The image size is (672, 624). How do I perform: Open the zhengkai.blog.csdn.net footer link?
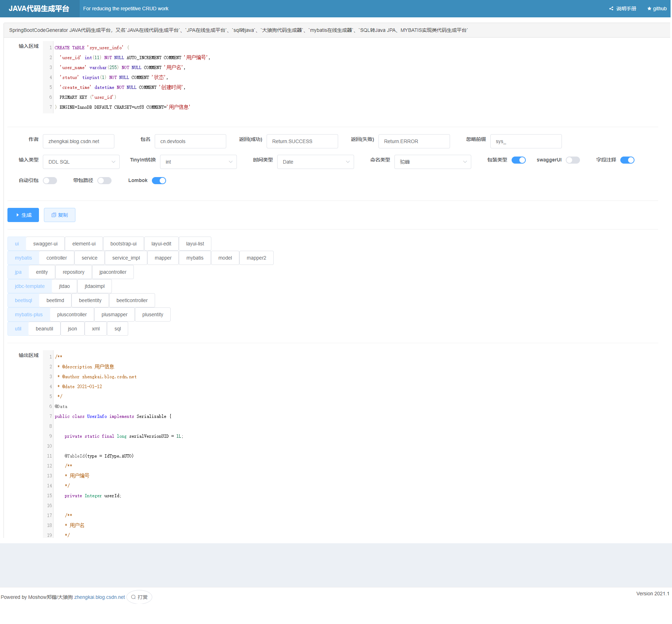click(99, 597)
